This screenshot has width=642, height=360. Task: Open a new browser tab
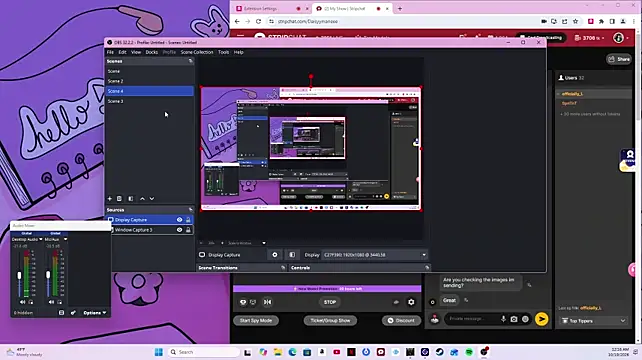[400, 9]
